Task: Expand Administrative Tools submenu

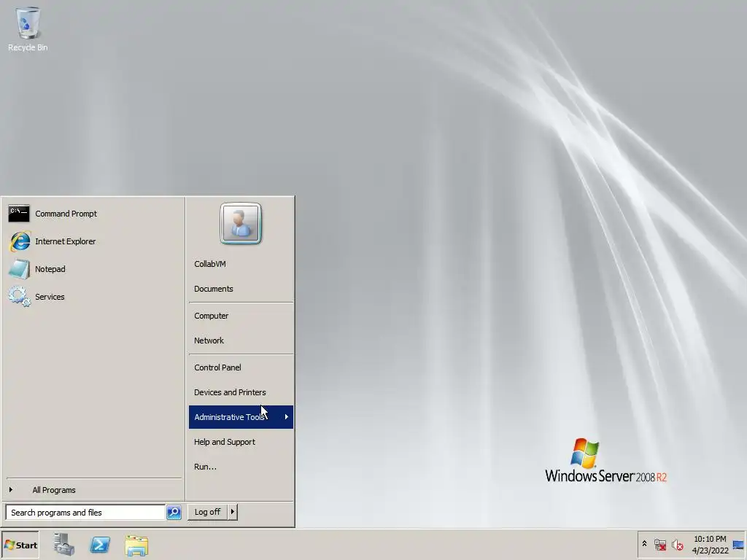Action: pos(241,417)
